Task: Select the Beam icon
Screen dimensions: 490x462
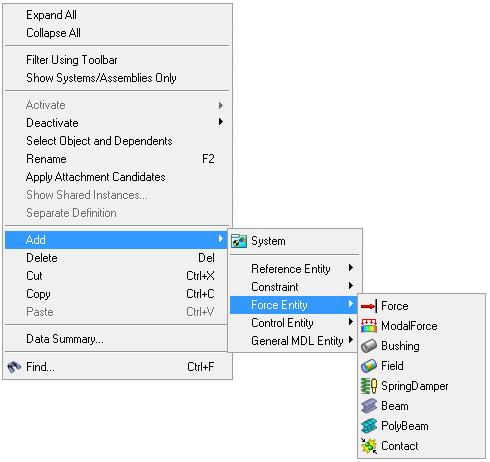Action: click(369, 406)
